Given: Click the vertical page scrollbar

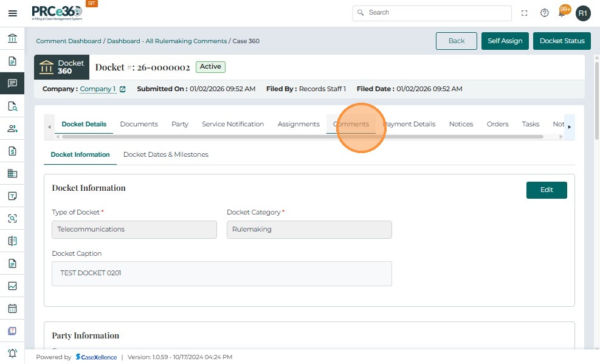Looking at the screenshot, I should (x=596, y=100).
